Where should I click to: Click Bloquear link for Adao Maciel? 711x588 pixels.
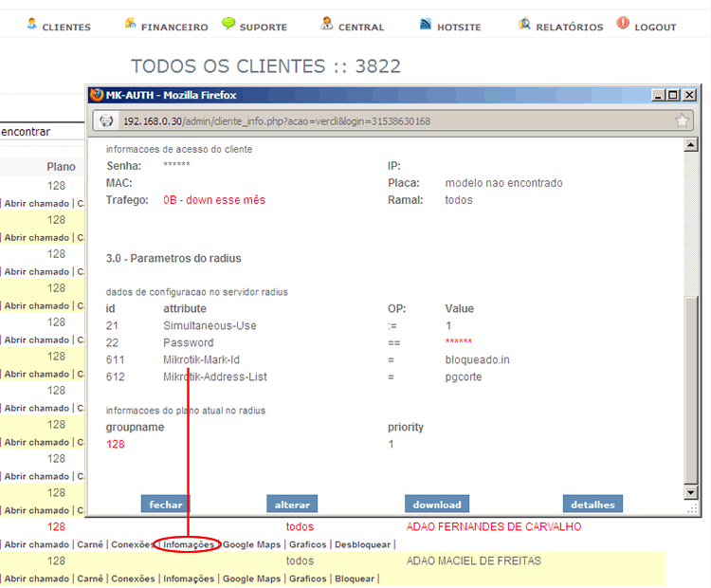[355, 579]
